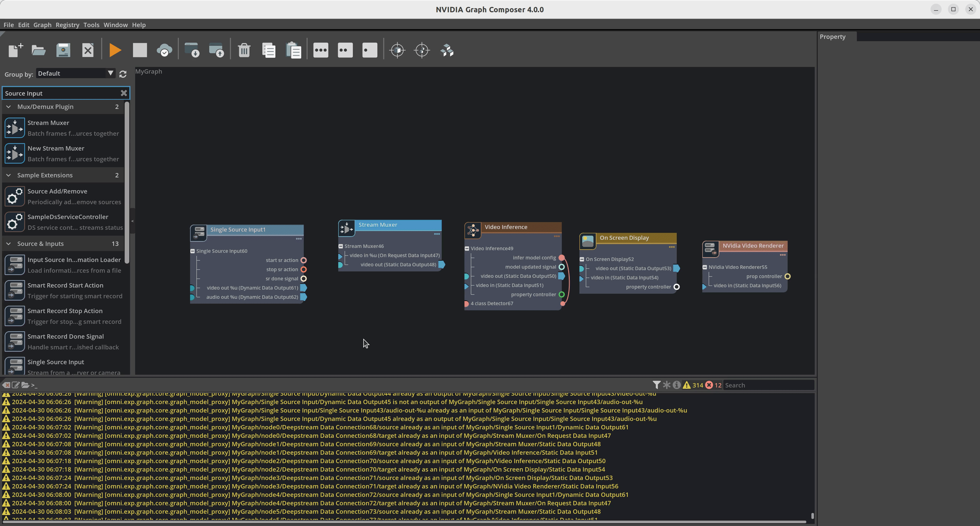
Task: Click the window upload arrow icon
Action: coord(216,50)
